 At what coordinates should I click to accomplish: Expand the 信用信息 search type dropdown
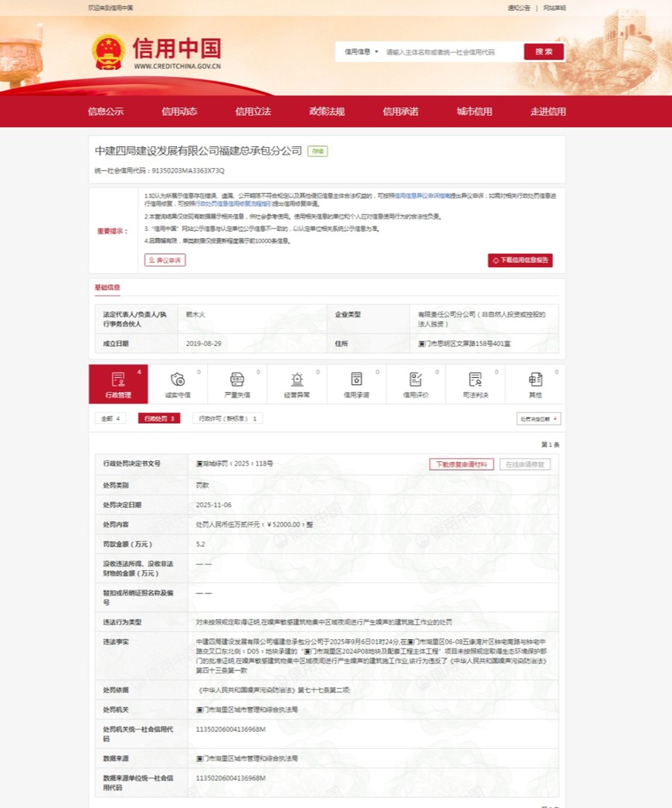pos(361,52)
